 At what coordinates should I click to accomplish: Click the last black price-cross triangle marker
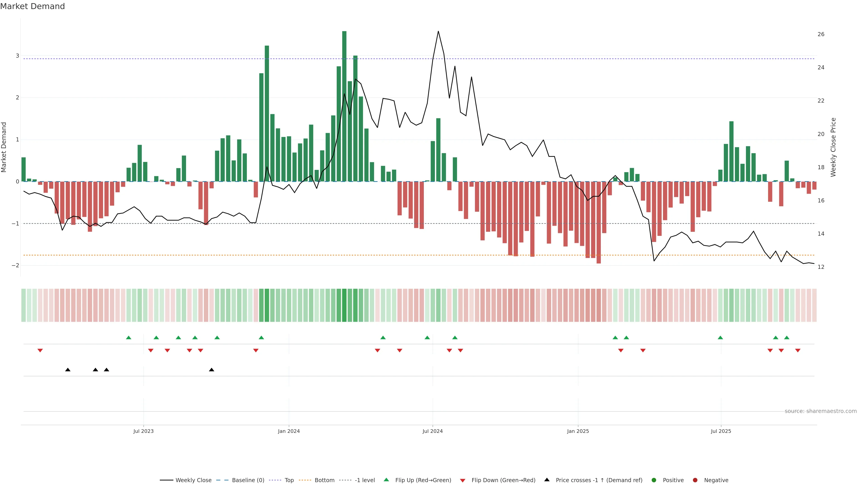(212, 370)
